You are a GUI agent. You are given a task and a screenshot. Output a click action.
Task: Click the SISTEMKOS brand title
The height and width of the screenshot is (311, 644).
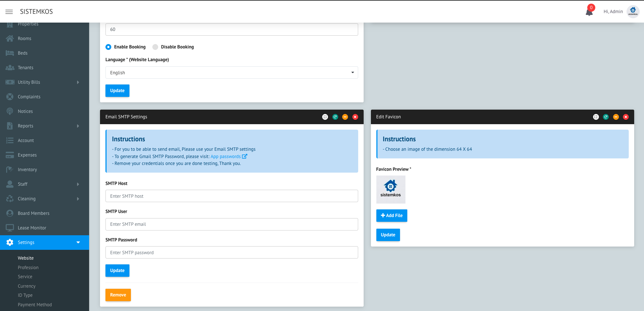[x=36, y=12]
